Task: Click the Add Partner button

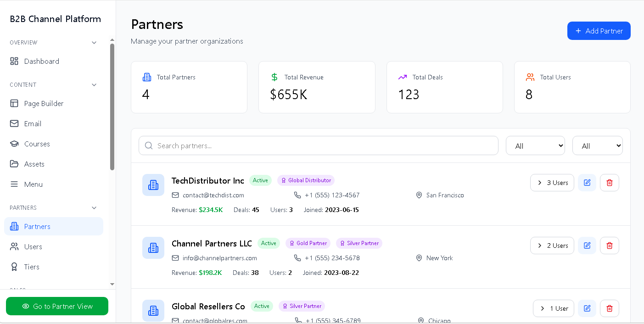Action: click(599, 31)
